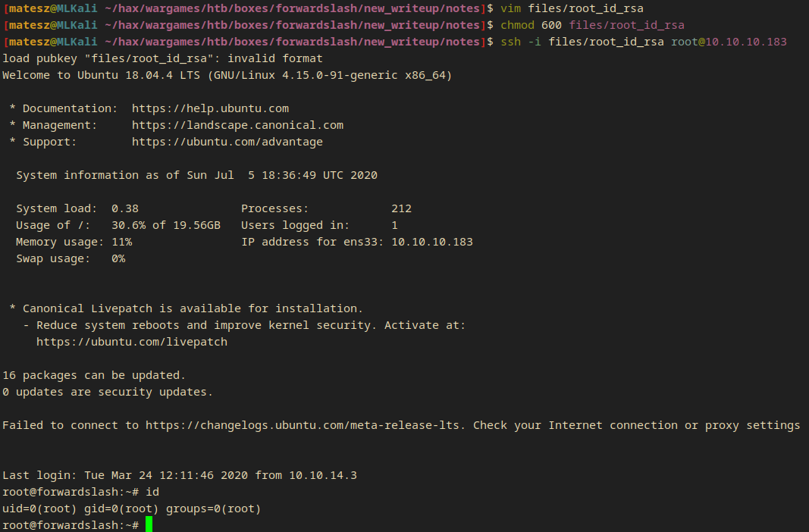Open the landscape.canonical.com management link

(237, 125)
